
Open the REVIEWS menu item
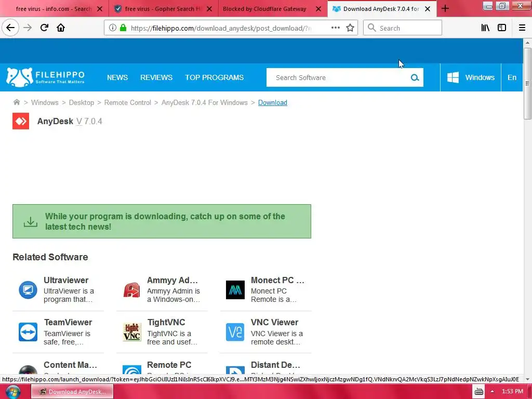pyautogui.click(x=156, y=77)
